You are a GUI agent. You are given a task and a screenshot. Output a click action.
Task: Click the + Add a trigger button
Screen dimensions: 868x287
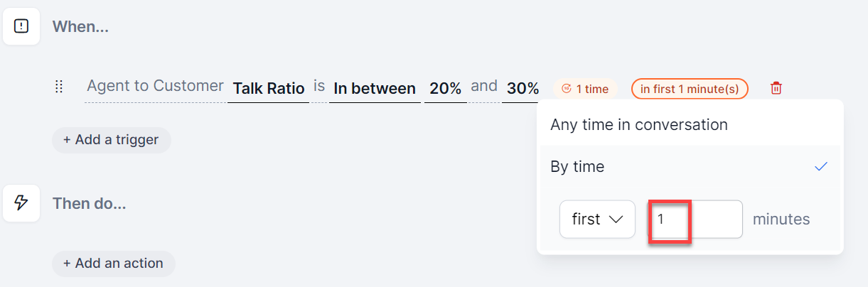coord(111,140)
